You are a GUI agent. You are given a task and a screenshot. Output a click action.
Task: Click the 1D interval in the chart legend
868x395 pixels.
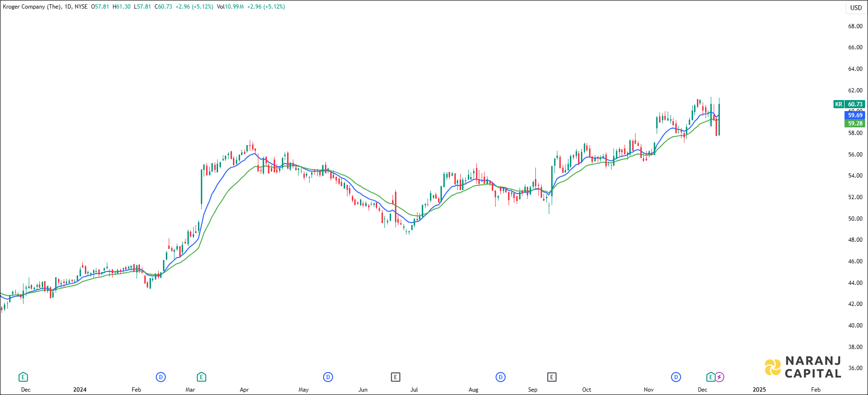pyautogui.click(x=68, y=7)
